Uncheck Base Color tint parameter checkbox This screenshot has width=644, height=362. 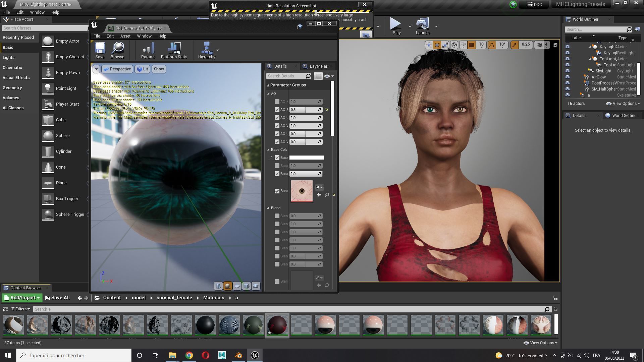(x=277, y=158)
